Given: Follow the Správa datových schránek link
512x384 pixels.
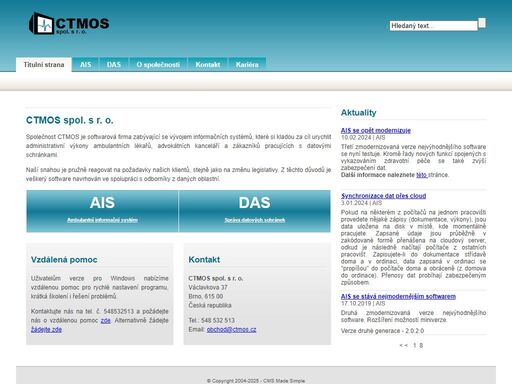Looking at the screenshot, I should [x=255, y=220].
